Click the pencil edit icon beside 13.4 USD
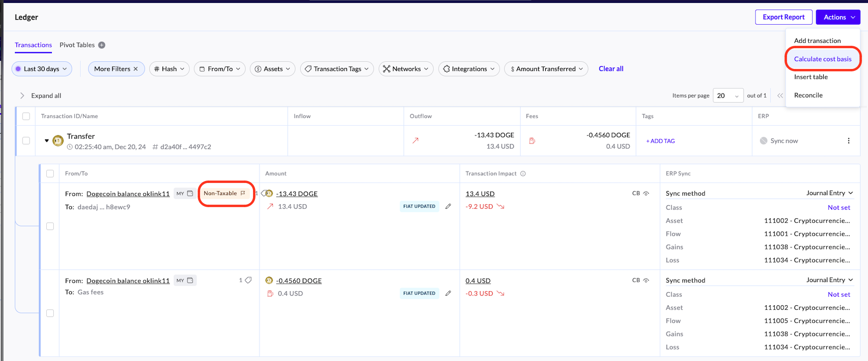This screenshot has width=868, height=361. click(448, 206)
